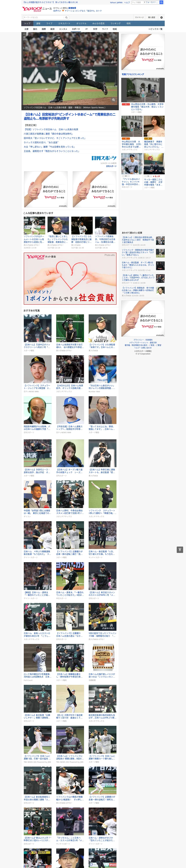This screenshot has width=186, height=868.
Task: Select the エンタメ category
Action: coord(63,29)
